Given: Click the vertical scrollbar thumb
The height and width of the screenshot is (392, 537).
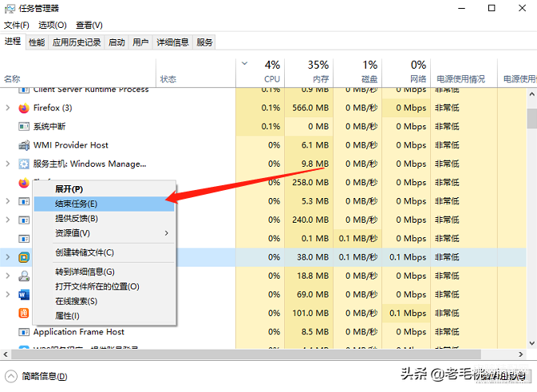Looking at the screenshot, I should [532, 118].
